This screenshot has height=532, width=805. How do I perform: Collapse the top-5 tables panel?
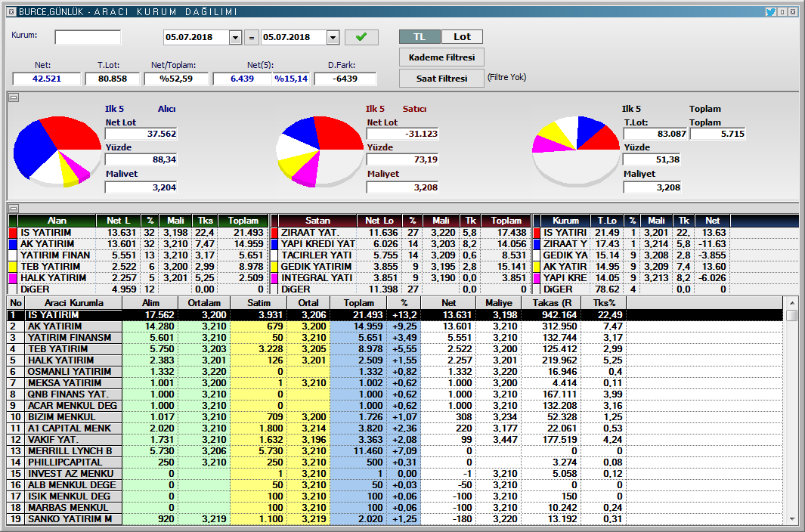tap(14, 208)
